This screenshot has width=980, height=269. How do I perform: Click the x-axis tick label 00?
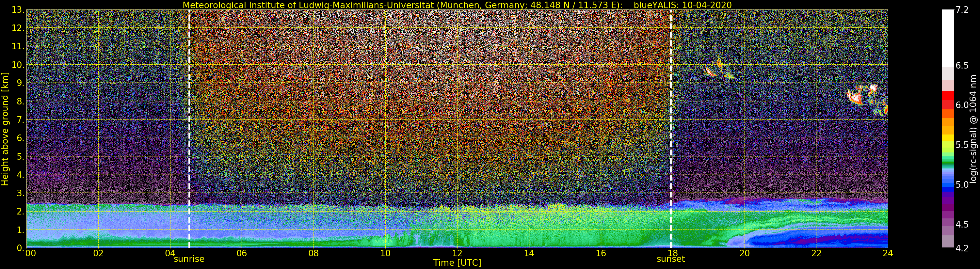[x=30, y=253]
